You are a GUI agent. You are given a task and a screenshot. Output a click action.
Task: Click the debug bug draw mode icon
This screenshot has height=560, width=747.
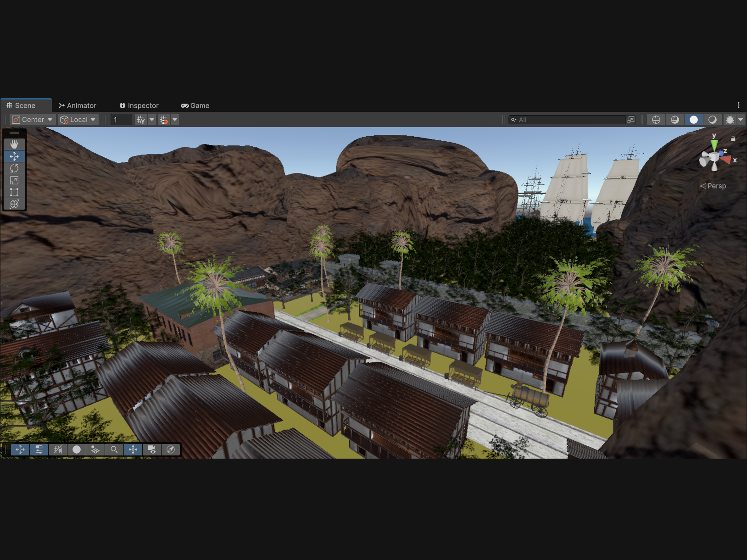(x=730, y=120)
